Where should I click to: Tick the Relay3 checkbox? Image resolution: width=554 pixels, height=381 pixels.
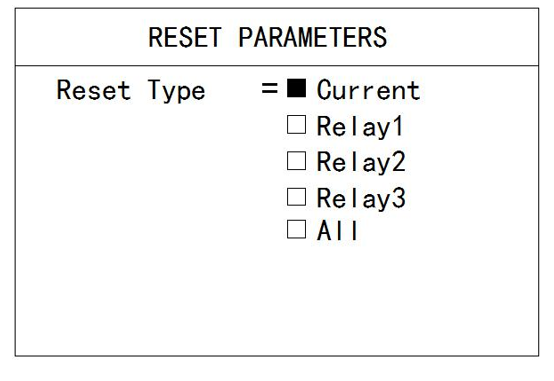tap(296, 197)
